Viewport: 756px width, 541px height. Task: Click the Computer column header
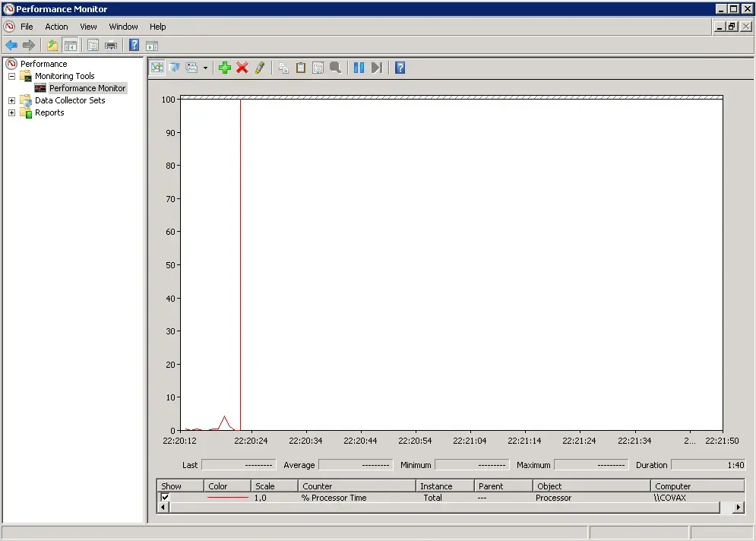click(x=697, y=486)
